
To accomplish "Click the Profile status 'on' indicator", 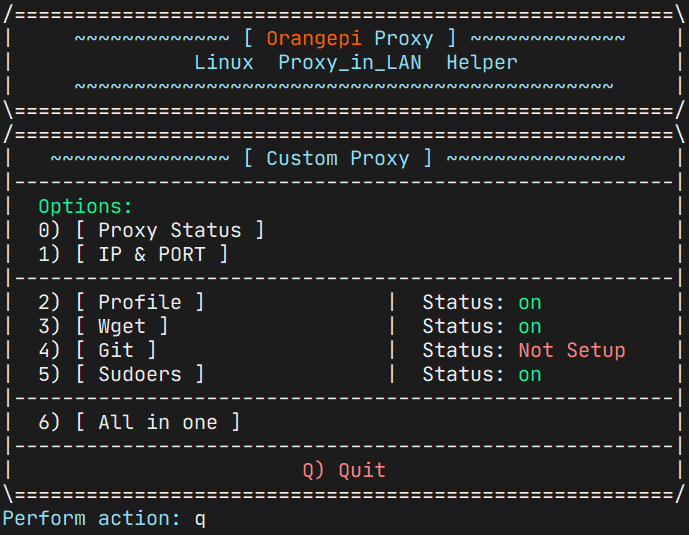I will (x=530, y=303).
